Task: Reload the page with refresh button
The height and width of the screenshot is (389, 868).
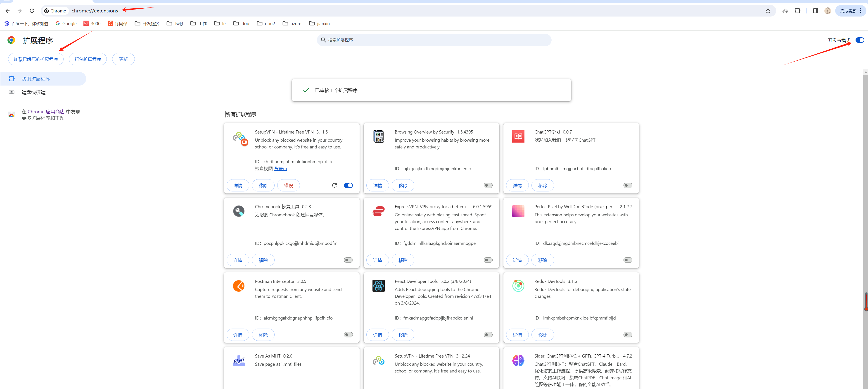Action: tap(32, 11)
